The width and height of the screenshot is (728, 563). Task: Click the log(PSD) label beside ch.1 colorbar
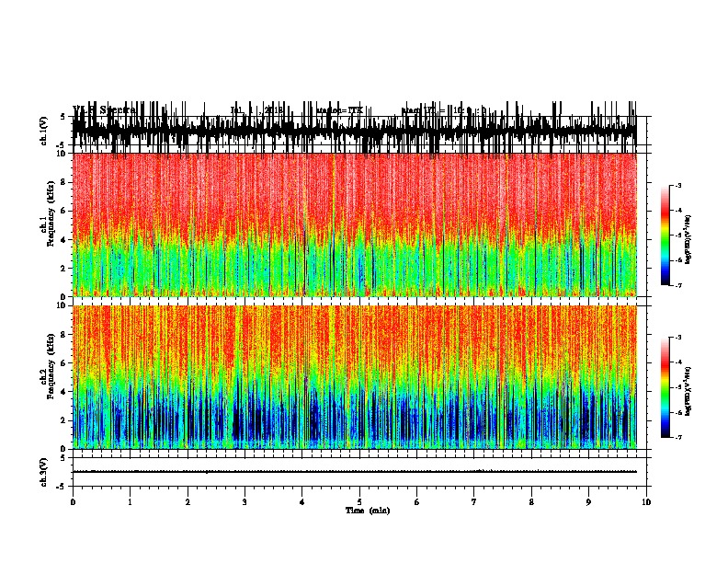click(688, 240)
